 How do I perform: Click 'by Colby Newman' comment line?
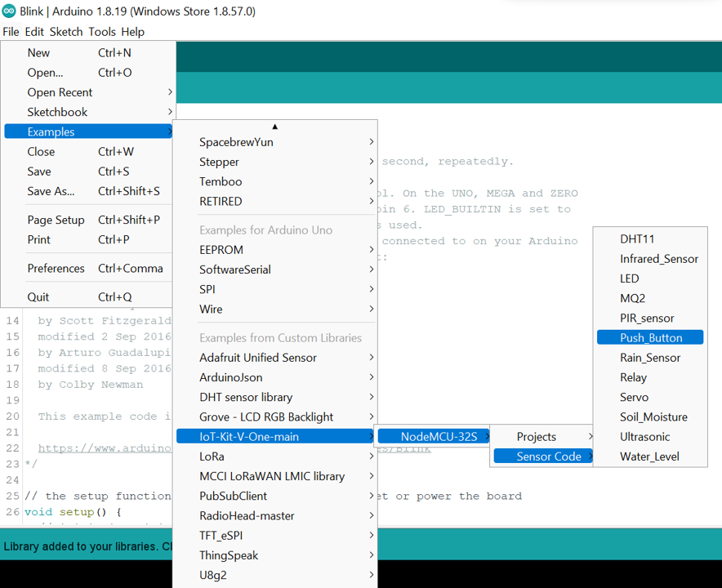90,385
